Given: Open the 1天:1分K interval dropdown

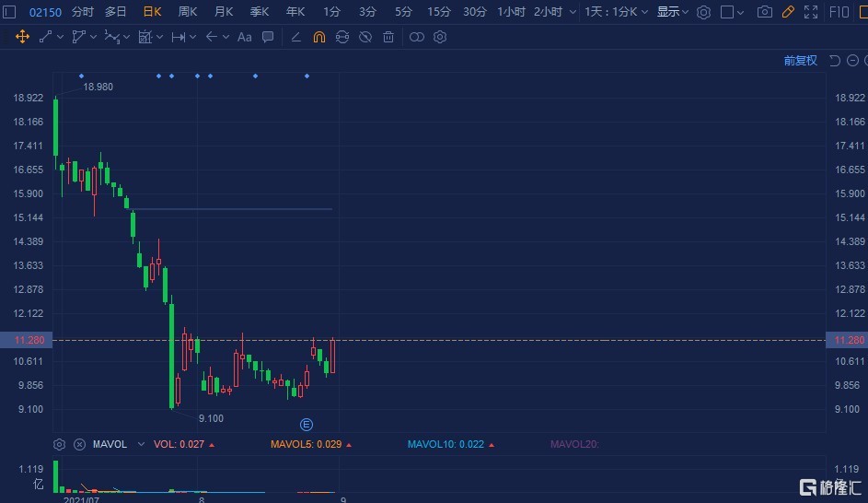Looking at the screenshot, I should pyautogui.click(x=616, y=12).
